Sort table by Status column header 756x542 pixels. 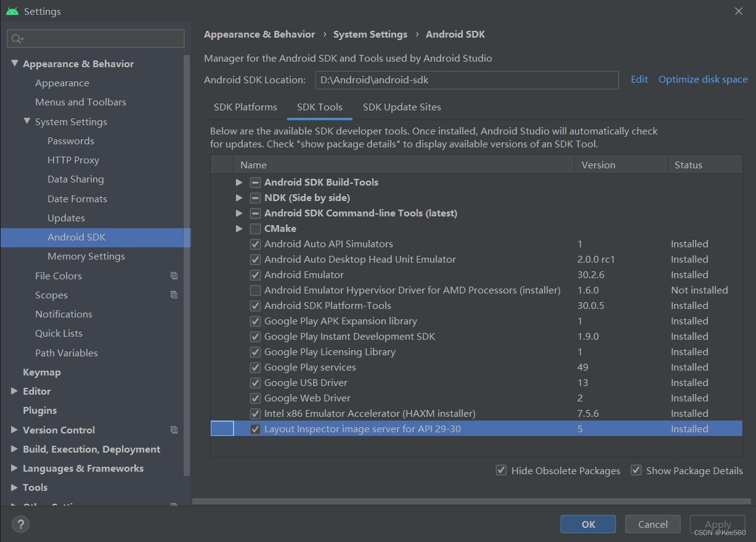(705, 165)
